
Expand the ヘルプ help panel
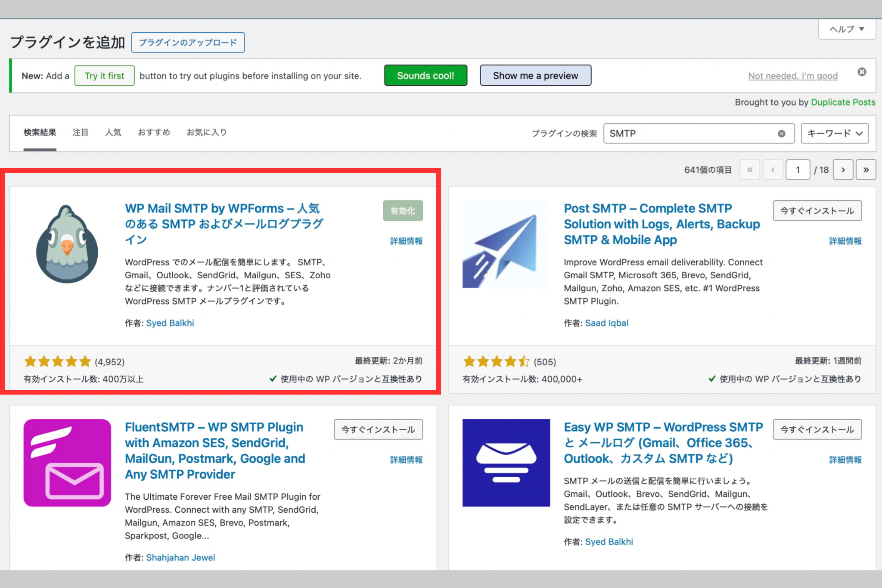847,29
